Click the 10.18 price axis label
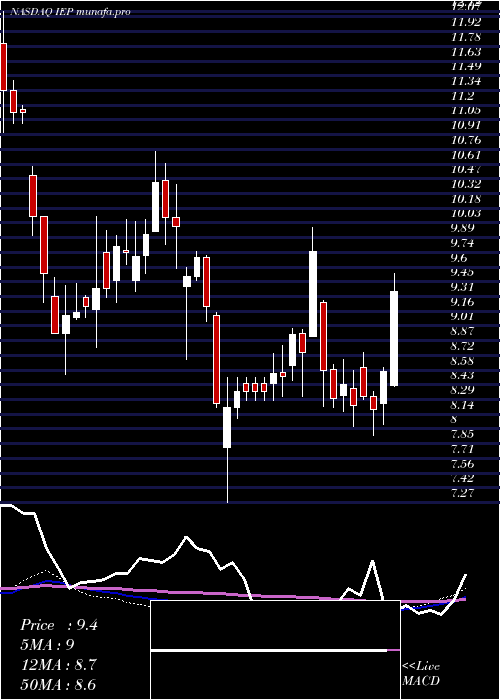This screenshot has width=500, height=700. pos(466,199)
